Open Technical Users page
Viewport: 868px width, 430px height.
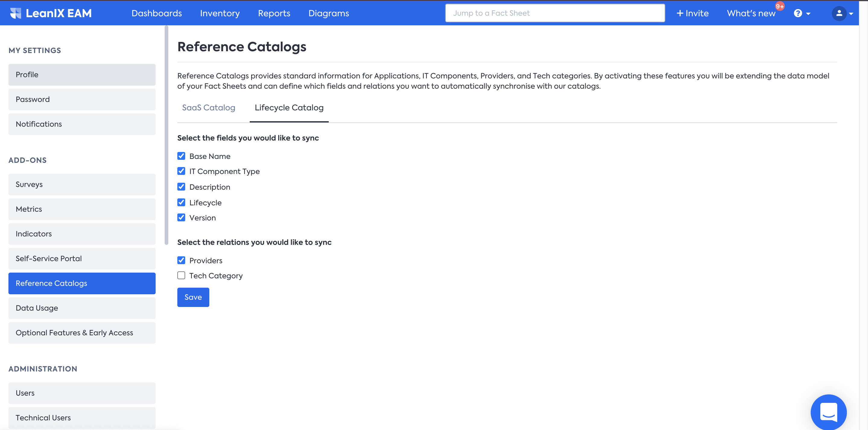click(x=82, y=418)
